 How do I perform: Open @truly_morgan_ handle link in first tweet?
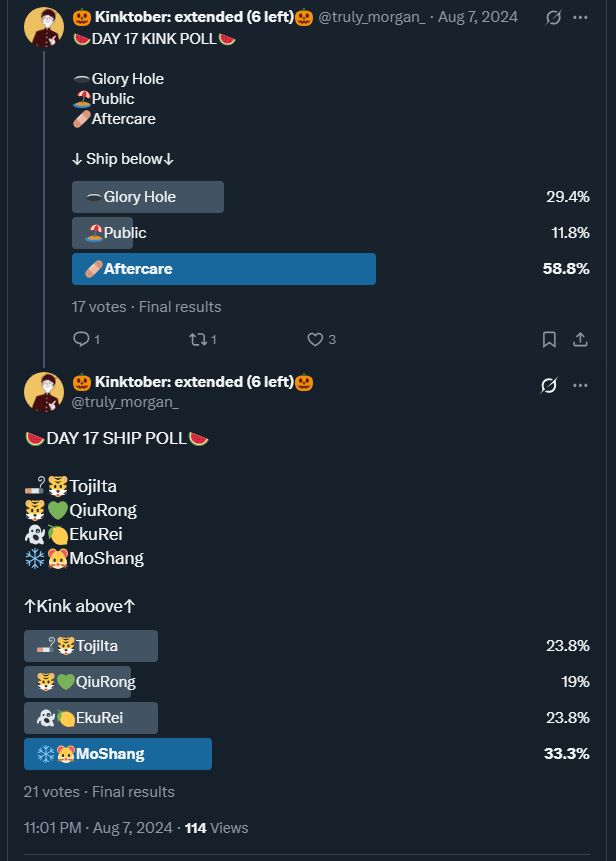[372, 18]
